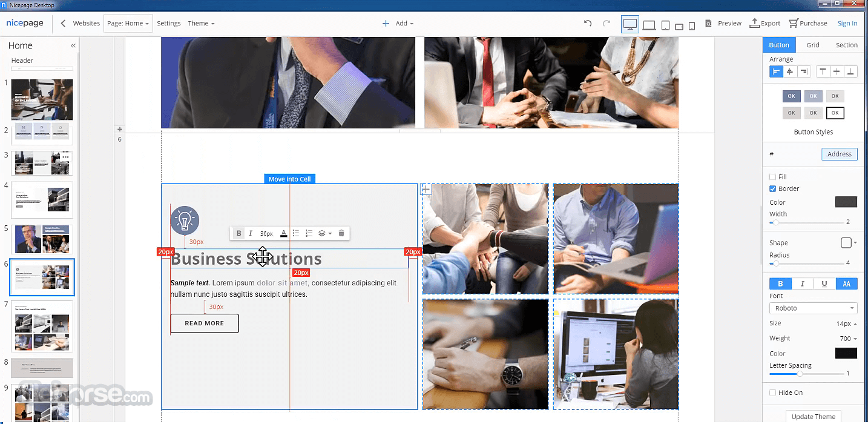Select the black outlined OK button style

835,113
